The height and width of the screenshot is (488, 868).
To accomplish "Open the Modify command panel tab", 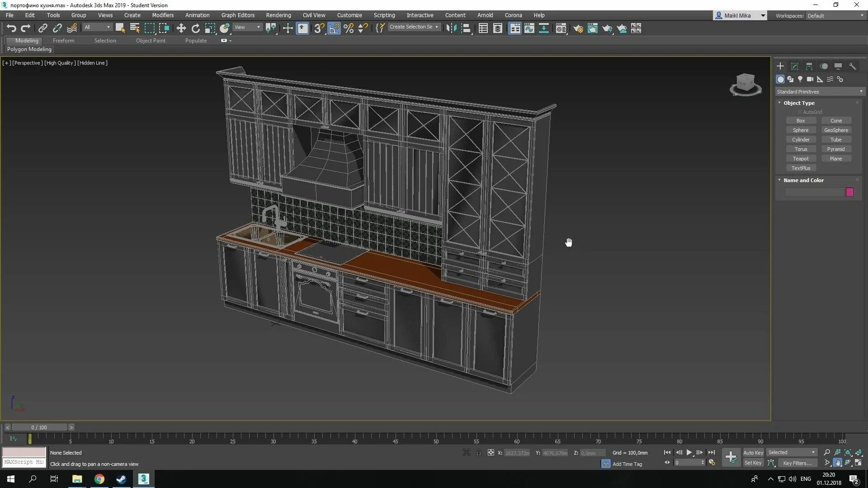I will coord(794,66).
